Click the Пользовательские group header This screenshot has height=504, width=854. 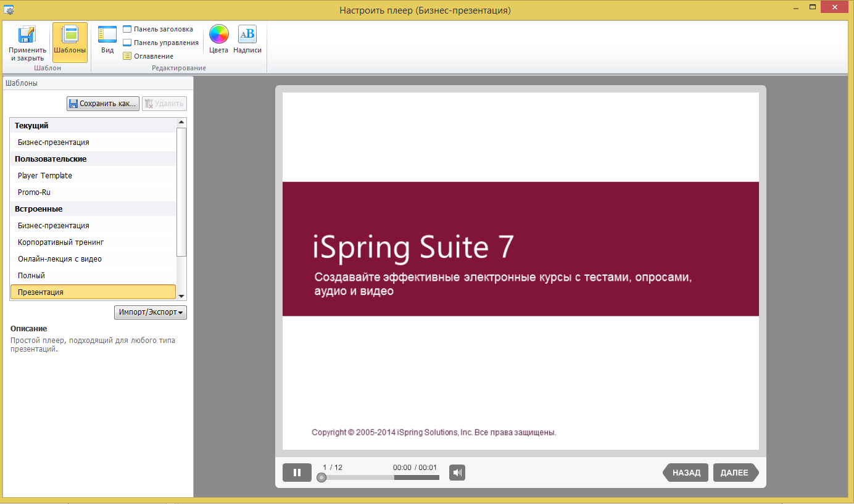93,159
